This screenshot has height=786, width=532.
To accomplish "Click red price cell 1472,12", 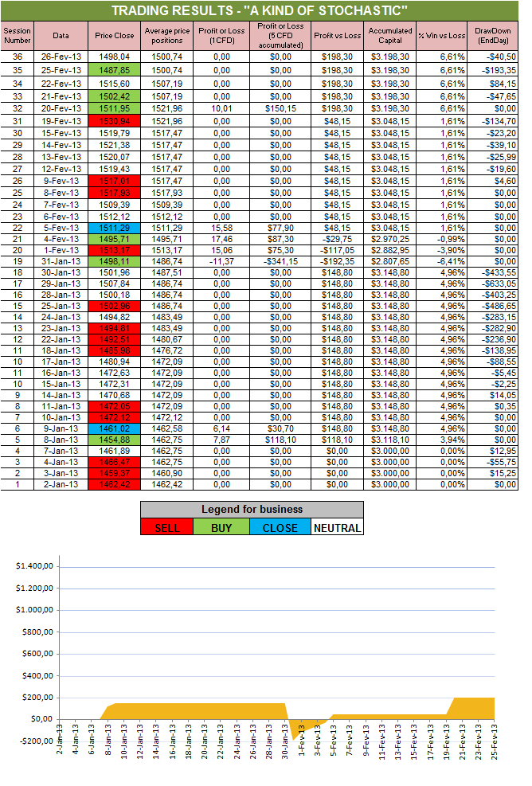I will pos(115,417).
